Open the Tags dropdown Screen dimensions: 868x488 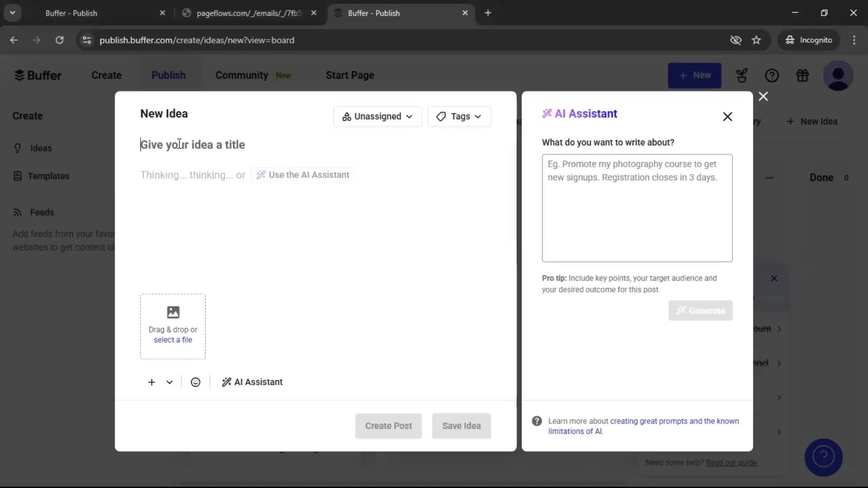coord(459,116)
